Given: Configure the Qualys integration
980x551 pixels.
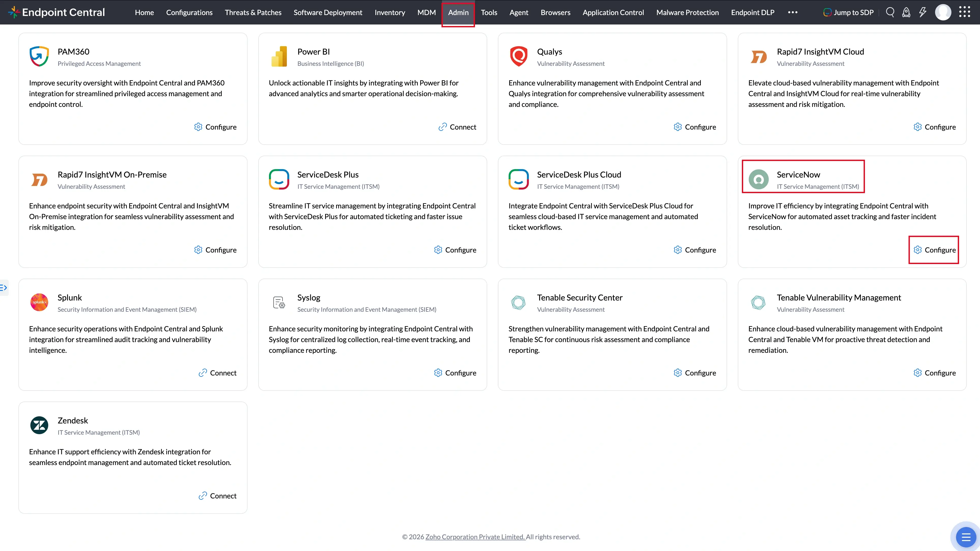Looking at the screenshot, I should 695,127.
